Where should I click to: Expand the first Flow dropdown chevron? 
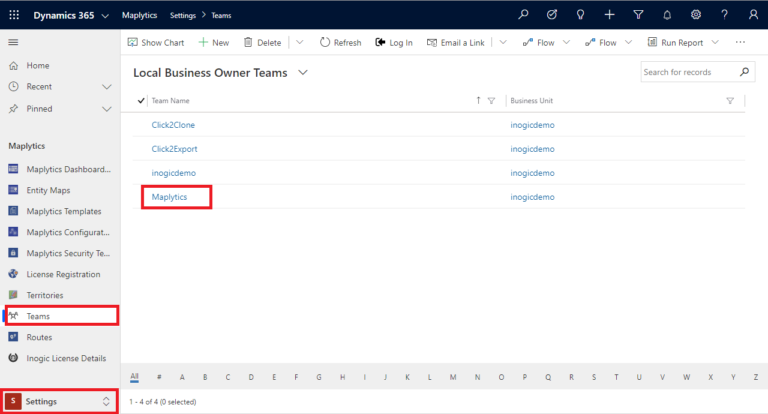pos(566,43)
